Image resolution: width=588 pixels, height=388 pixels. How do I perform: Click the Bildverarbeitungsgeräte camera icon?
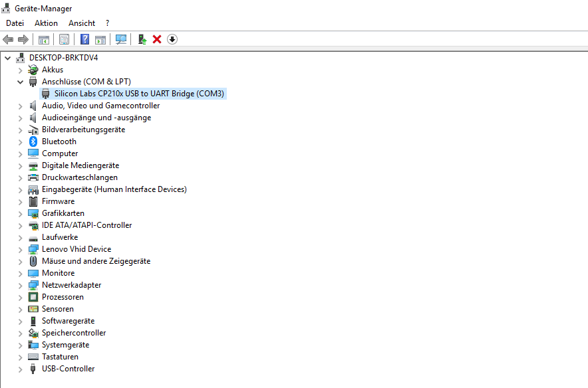coord(33,130)
